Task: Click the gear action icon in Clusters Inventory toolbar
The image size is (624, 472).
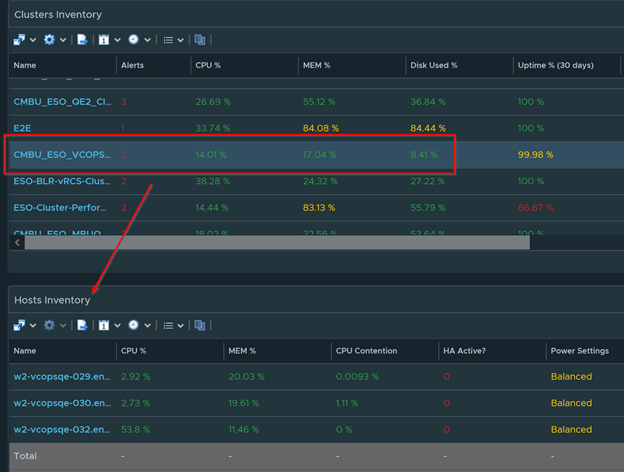Action: pyautogui.click(x=50, y=40)
